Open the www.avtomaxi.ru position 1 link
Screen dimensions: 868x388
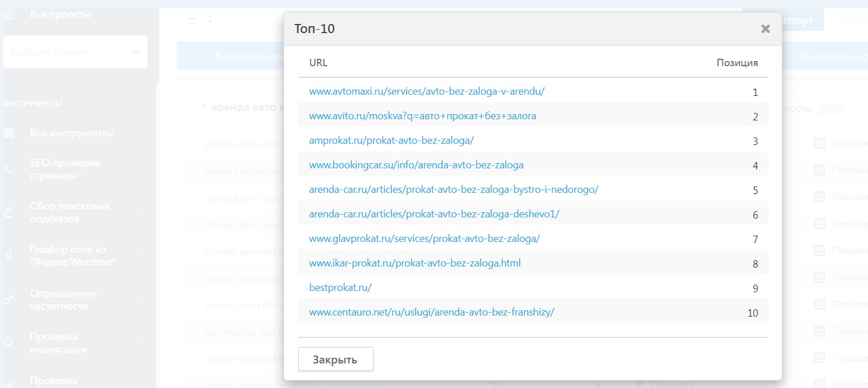pyautogui.click(x=427, y=91)
